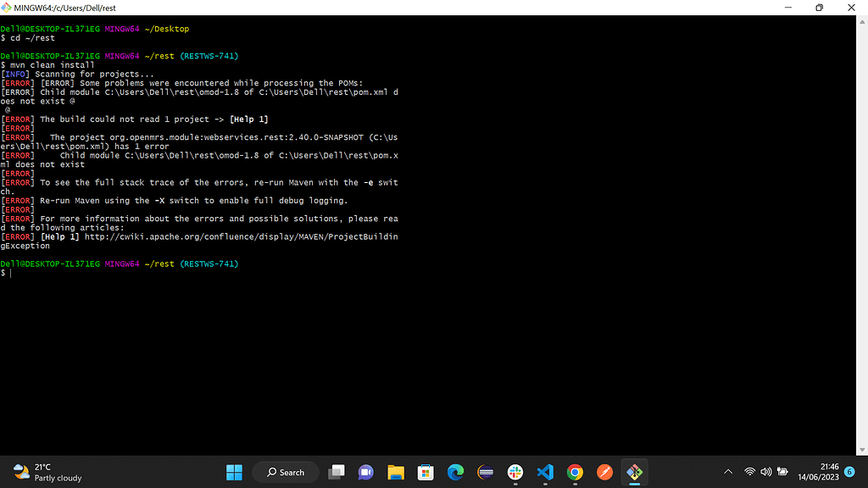Viewport: 868px width, 488px height.
Task: Launch the Teams Chat taskbar icon
Action: [x=365, y=472]
